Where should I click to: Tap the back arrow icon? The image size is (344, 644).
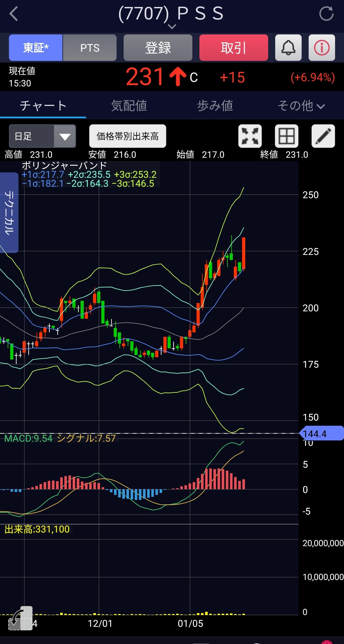[x=14, y=14]
